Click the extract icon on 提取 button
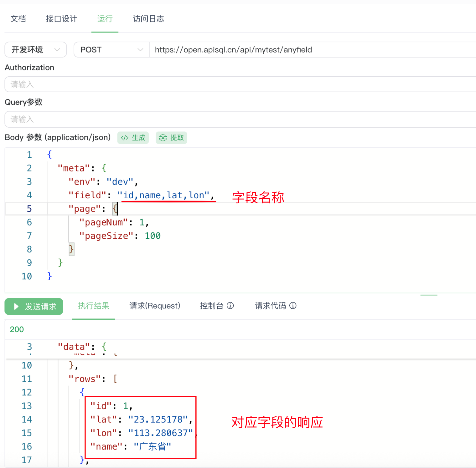 tap(163, 138)
